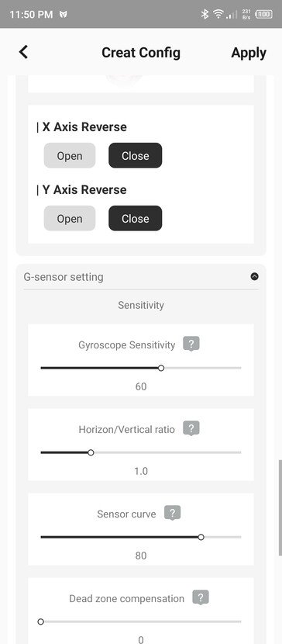Click the Gyroscope Sensitivity slider handle
This screenshot has width=282, height=644.
click(161, 368)
